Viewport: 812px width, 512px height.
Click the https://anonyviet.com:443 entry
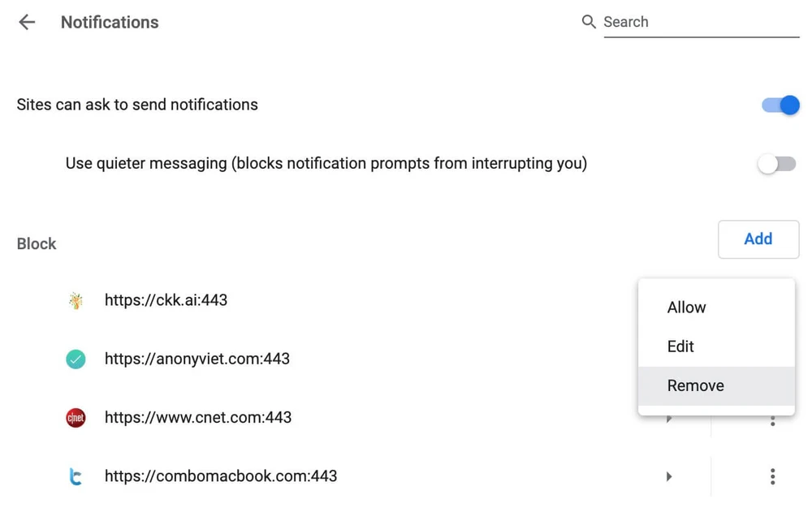[197, 359]
